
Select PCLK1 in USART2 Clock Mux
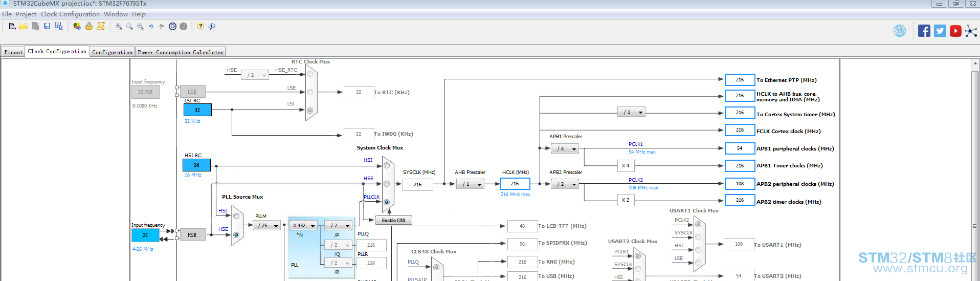(x=638, y=256)
